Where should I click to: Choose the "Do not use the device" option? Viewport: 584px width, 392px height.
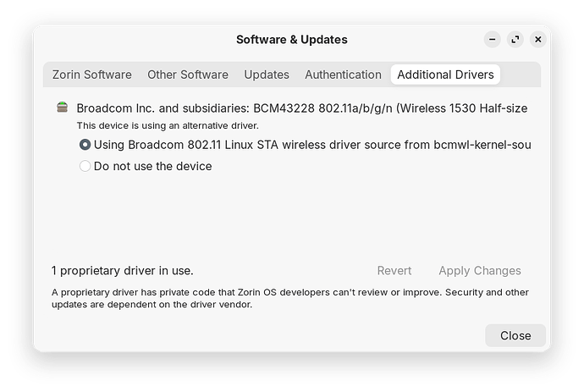tap(85, 167)
